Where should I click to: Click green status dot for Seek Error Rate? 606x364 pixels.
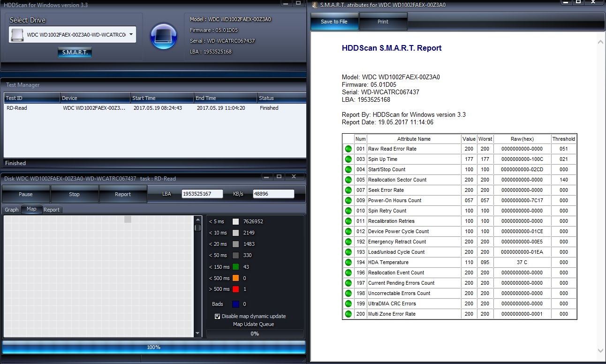(348, 190)
